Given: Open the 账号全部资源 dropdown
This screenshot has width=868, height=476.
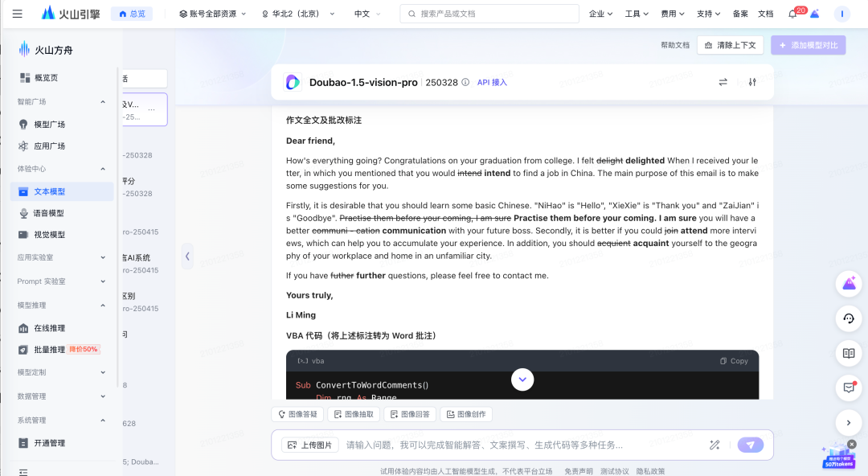Looking at the screenshot, I should tap(212, 14).
